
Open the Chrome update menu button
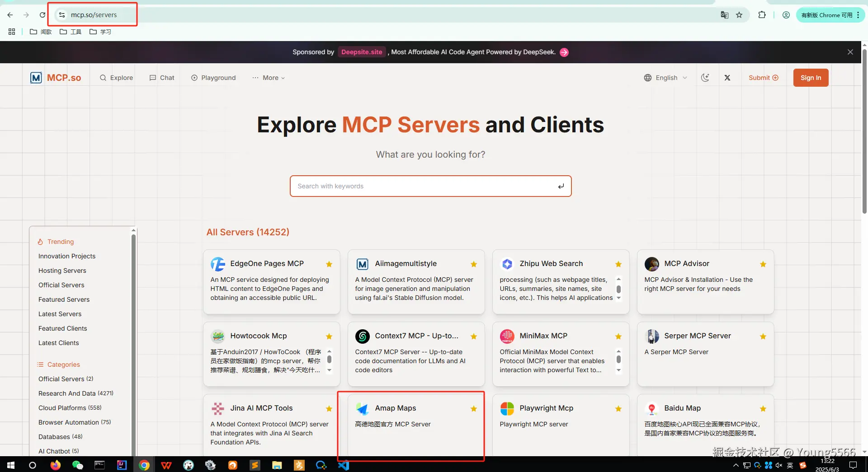[830, 15]
